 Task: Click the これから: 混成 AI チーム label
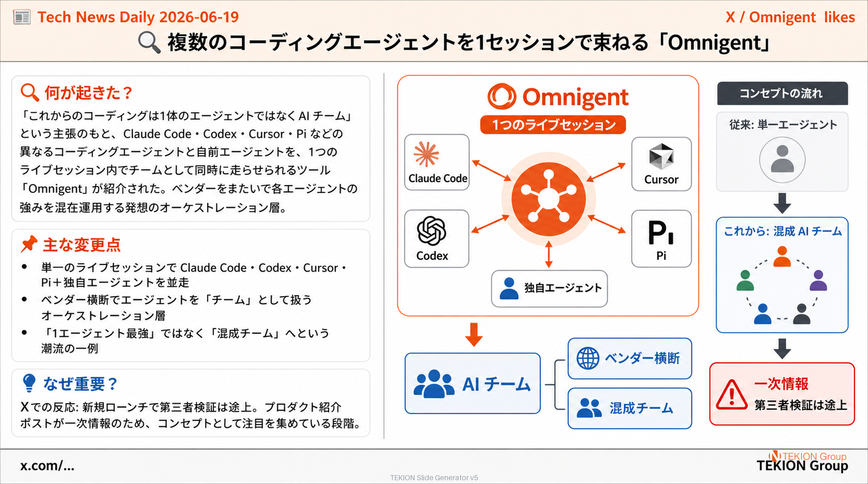click(x=783, y=231)
